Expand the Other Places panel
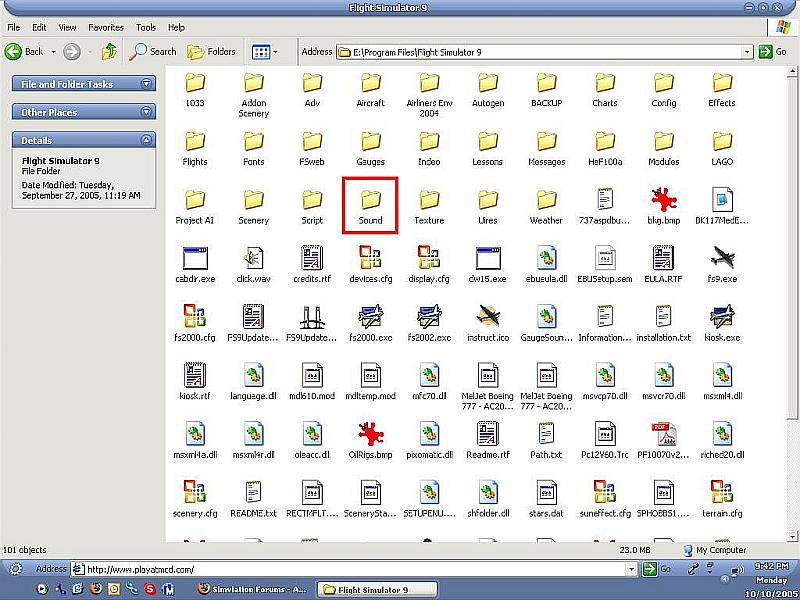 point(147,112)
